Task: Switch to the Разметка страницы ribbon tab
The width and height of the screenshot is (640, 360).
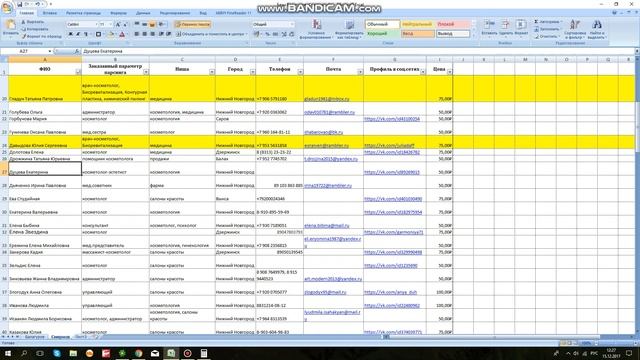Action: [x=83, y=13]
